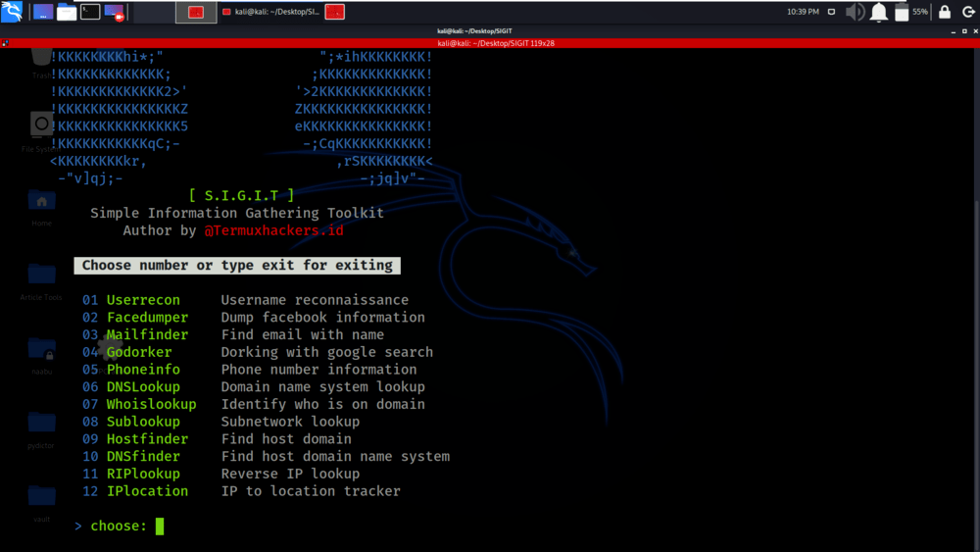Viewport: 980px width, 552px height.
Task: Click 'Identify who is on domain' description
Action: tap(322, 405)
